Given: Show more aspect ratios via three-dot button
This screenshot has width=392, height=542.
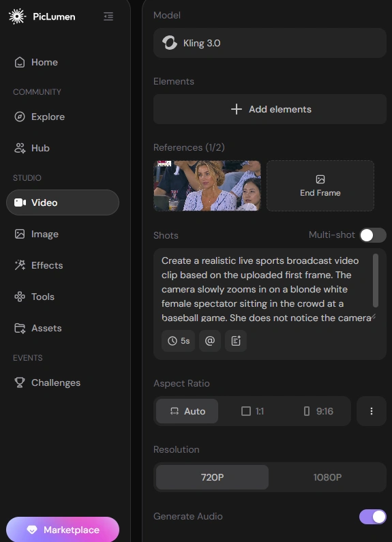Looking at the screenshot, I should [372, 411].
